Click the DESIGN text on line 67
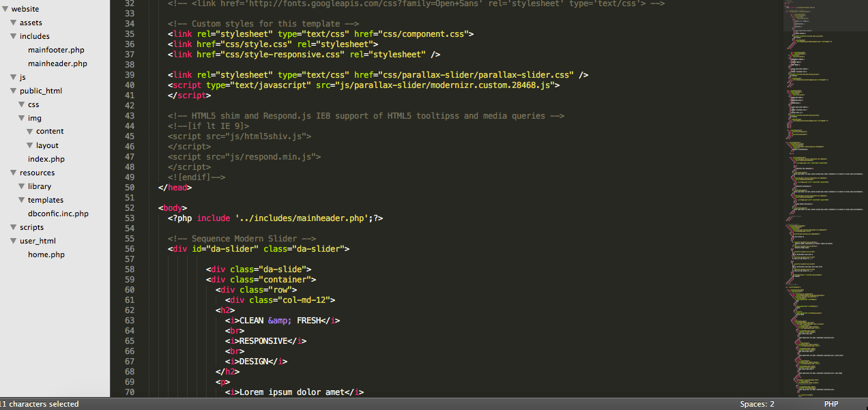Viewport: 868px width, 410px height. pos(254,362)
